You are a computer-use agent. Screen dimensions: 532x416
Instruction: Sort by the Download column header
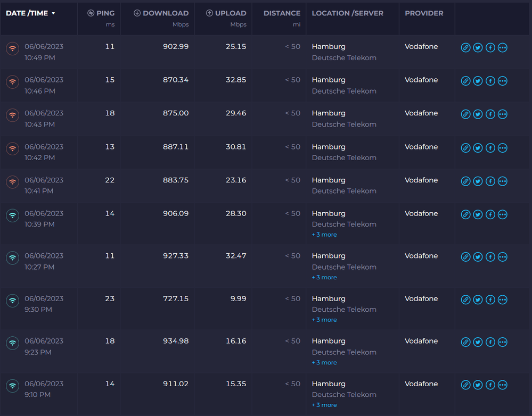(161, 13)
